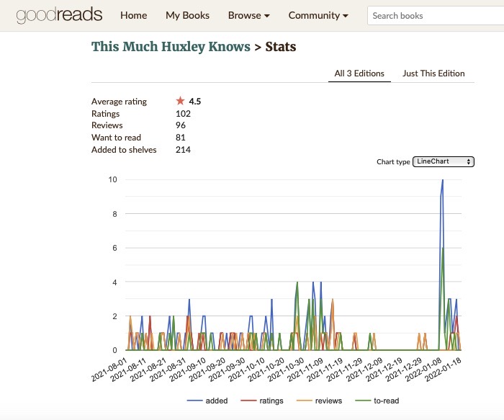
Task: Click the tallest blue peak at value 10
Action: (x=442, y=180)
